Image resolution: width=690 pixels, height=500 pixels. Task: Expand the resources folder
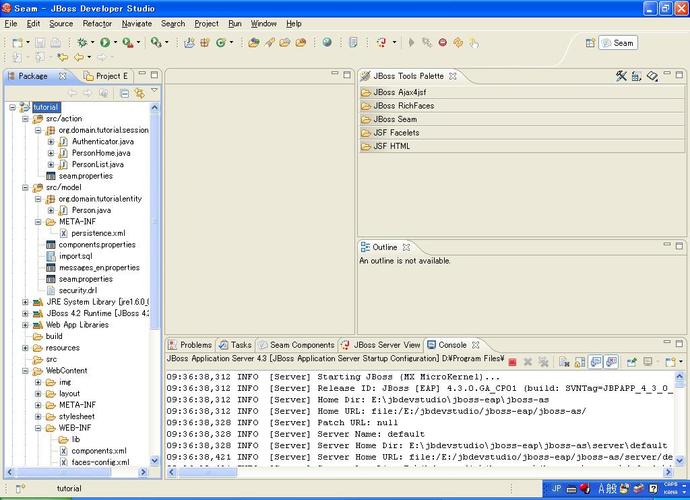tap(25, 348)
